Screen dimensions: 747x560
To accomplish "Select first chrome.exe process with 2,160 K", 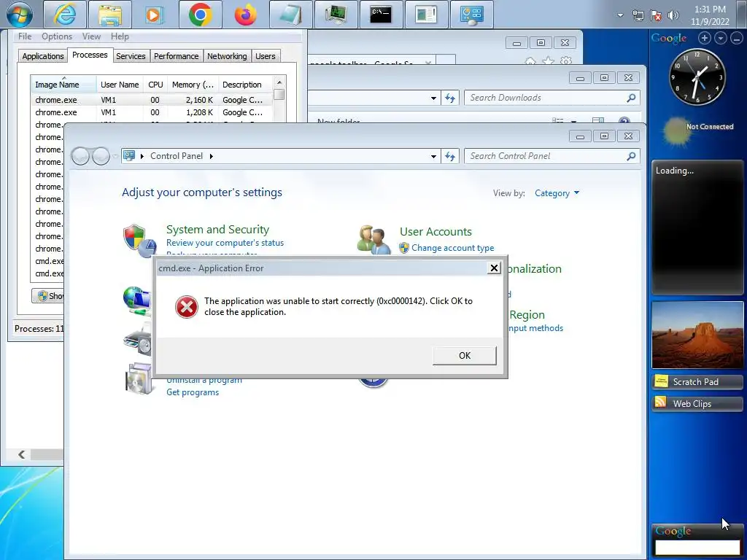I will (x=152, y=100).
